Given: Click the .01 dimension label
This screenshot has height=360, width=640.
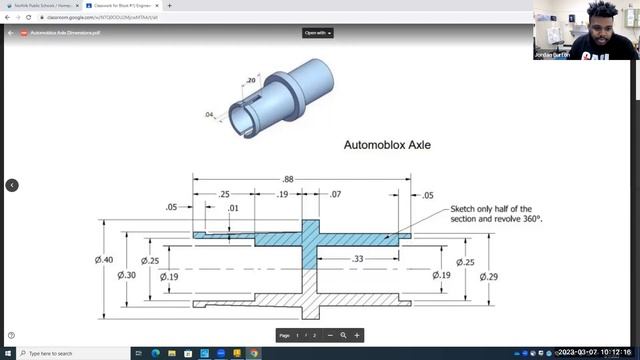Looking at the screenshot, I should point(233,208).
